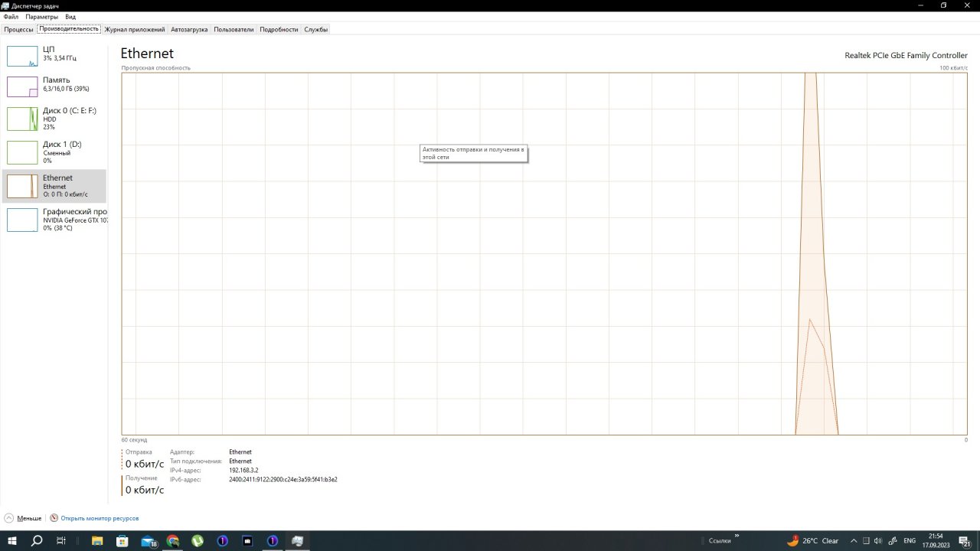The height and width of the screenshot is (551, 980).
Task: Click the Task Manager taskbar icon
Action: 297,540
